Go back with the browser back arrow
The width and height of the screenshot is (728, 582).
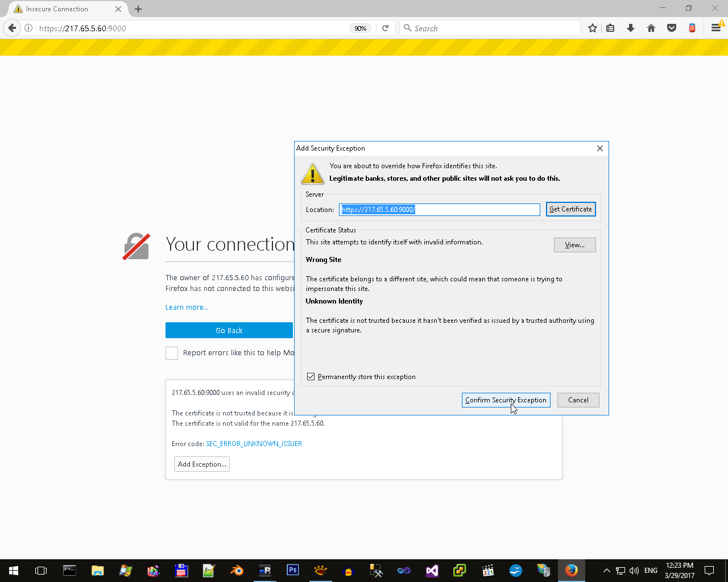(12, 28)
